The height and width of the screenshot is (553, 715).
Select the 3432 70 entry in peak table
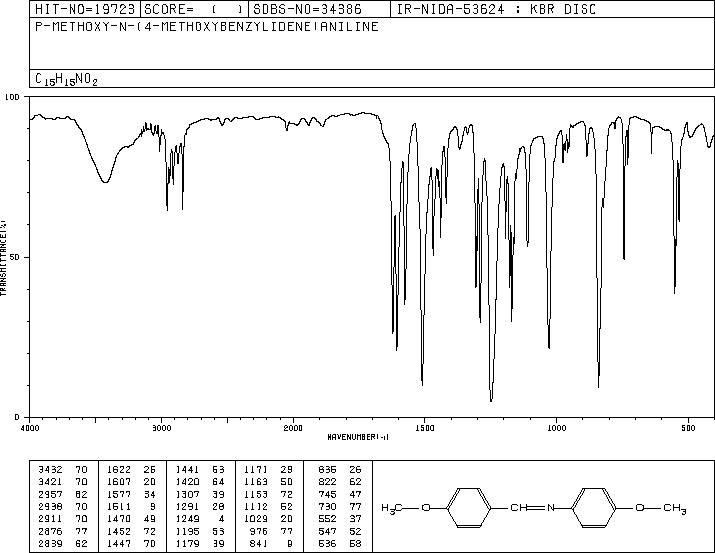click(x=63, y=470)
